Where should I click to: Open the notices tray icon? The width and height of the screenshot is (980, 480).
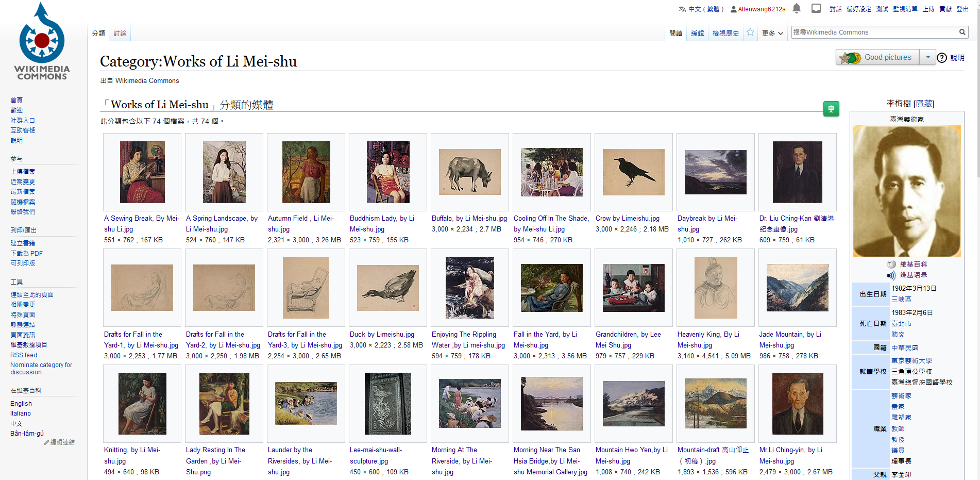[x=816, y=8]
